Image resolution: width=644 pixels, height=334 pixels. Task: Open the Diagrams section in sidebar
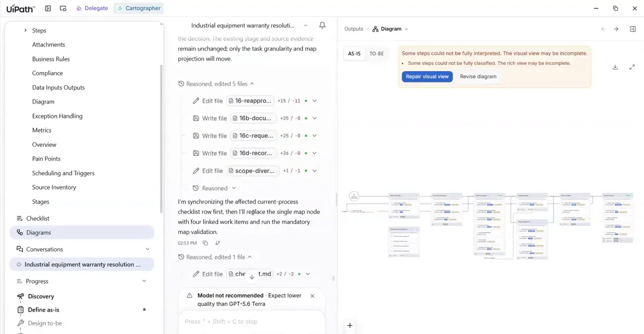tap(82, 233)
